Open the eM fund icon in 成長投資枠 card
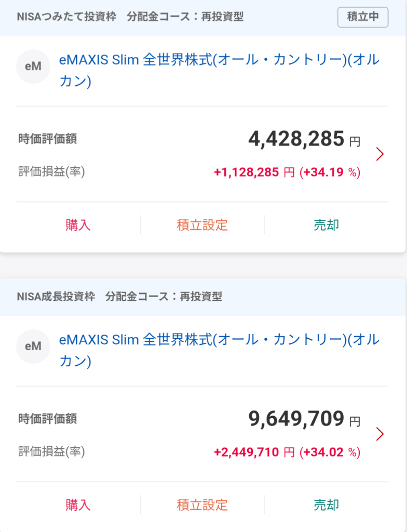The image size is (407, 532). coord(33,347)
